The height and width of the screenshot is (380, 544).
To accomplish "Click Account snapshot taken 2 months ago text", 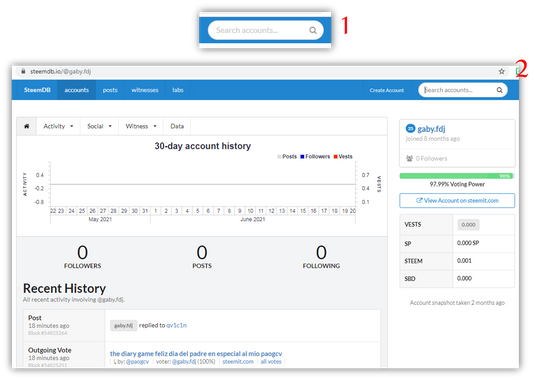I will tap(457, 303).
